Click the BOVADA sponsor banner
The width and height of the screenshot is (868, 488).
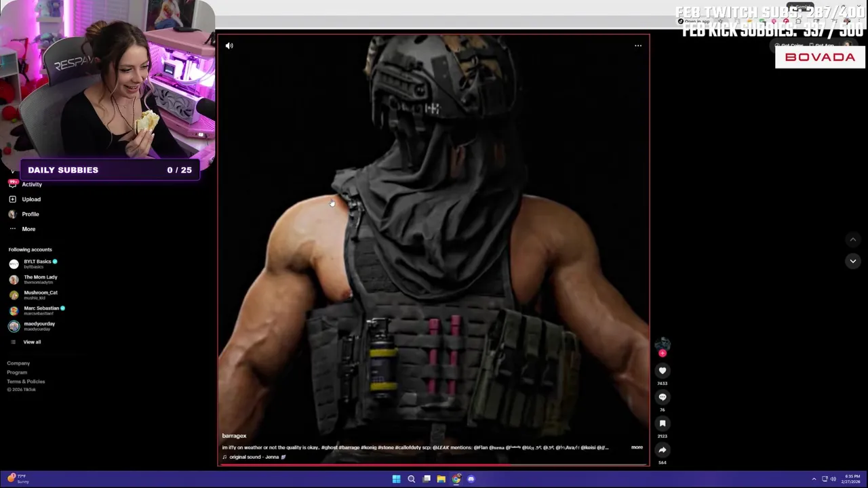[x=820, y=58]
